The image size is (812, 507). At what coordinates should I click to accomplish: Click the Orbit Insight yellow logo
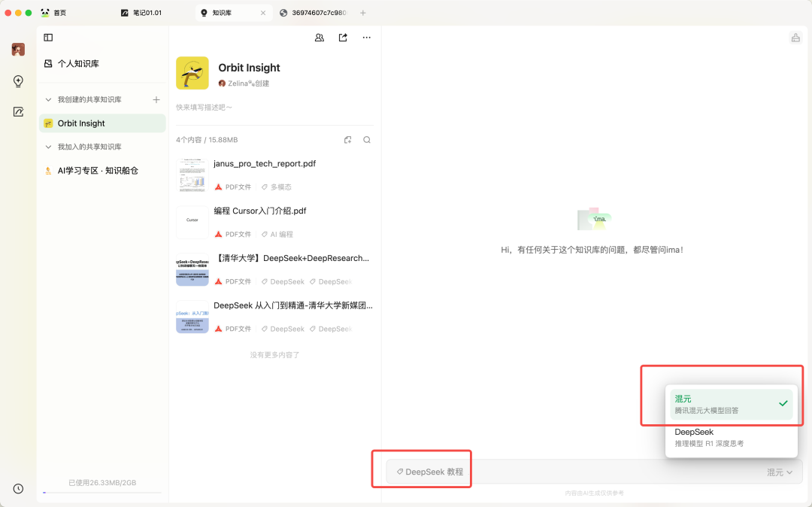pyautogui.click(x=192, y=73)
